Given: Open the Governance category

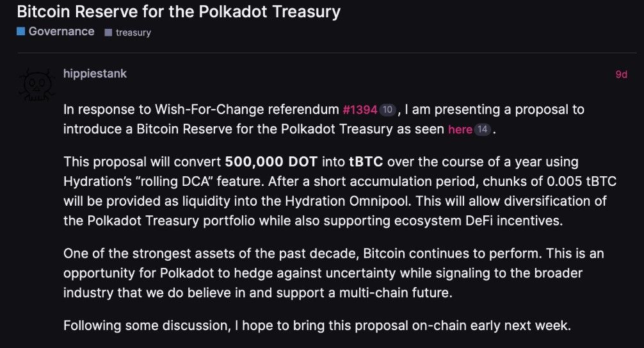Looking at the screenshot, I should pos(61,31).
